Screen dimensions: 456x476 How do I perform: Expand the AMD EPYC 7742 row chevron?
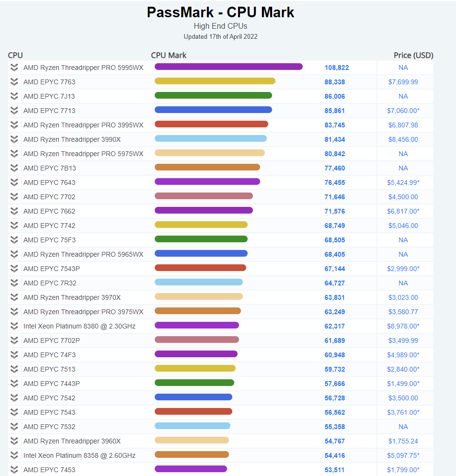[14, 226]
